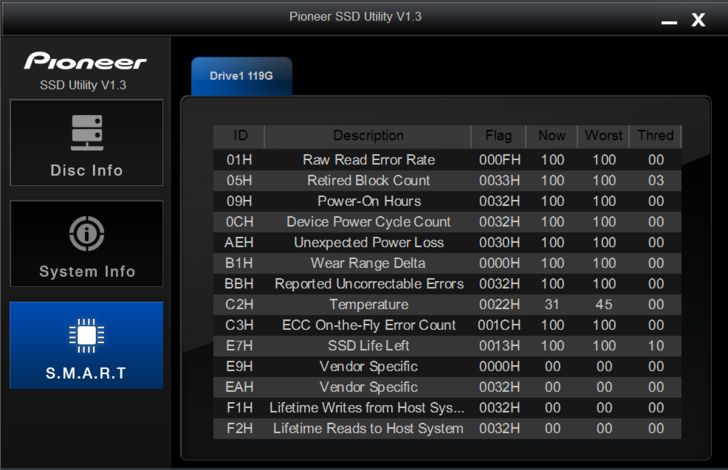
Task: Select Device Power Cycle Count row
Action: click(x=447, y=222)
